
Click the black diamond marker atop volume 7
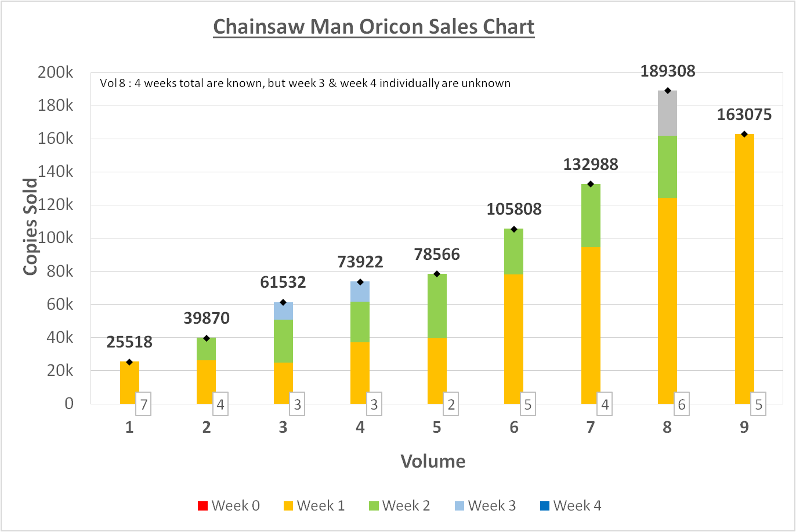pyautogui.click(x=591, y=184)
